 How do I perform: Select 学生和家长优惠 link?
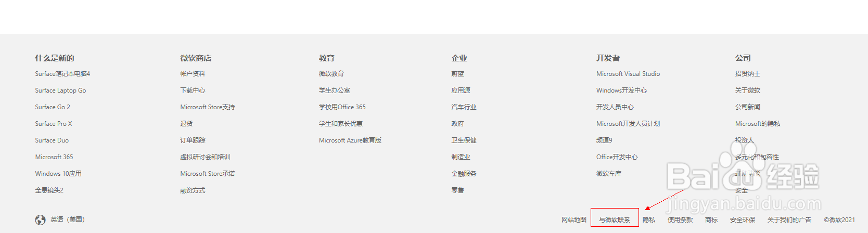point(341,124)
